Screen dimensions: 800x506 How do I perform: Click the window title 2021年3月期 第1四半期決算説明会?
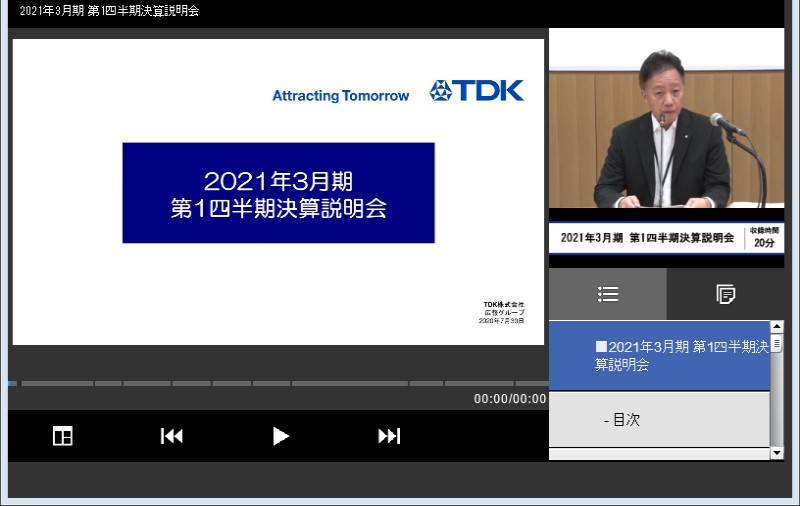coord(109,11)
